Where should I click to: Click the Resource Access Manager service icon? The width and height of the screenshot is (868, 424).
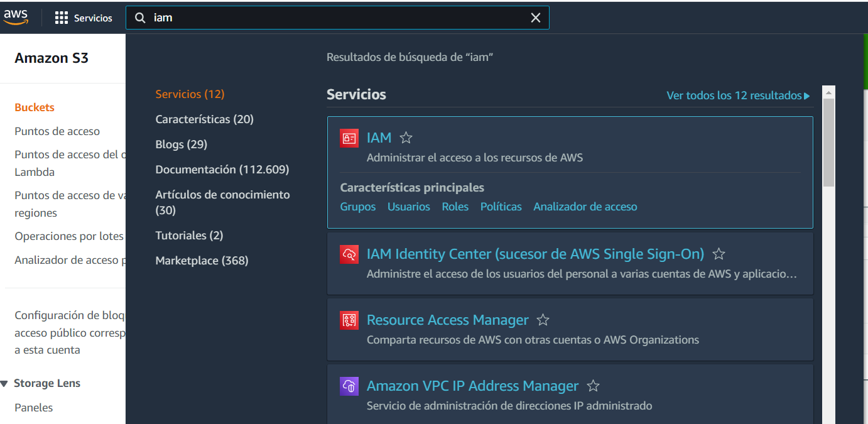click(349, 320)
